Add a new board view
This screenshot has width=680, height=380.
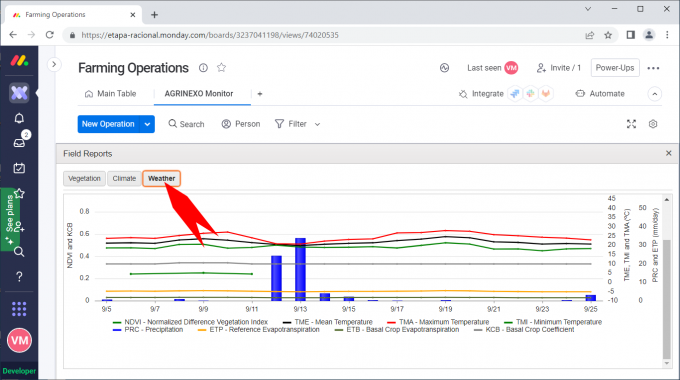pyautogui.click(x=260, y=94)
